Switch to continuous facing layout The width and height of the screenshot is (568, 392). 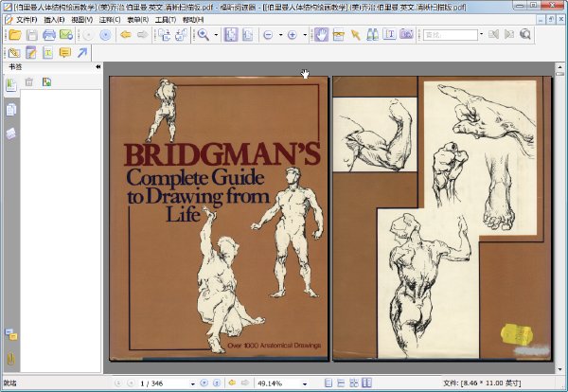point(354,383)
